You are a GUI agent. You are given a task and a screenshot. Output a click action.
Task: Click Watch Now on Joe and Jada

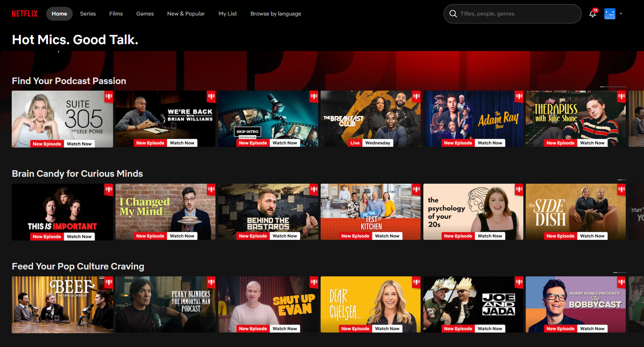point(490,329)
